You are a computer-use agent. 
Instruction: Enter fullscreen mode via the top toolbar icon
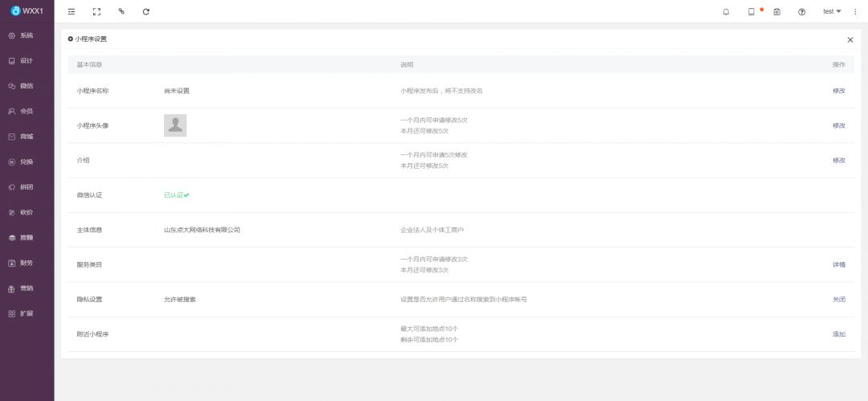click(x=96, y=11)
